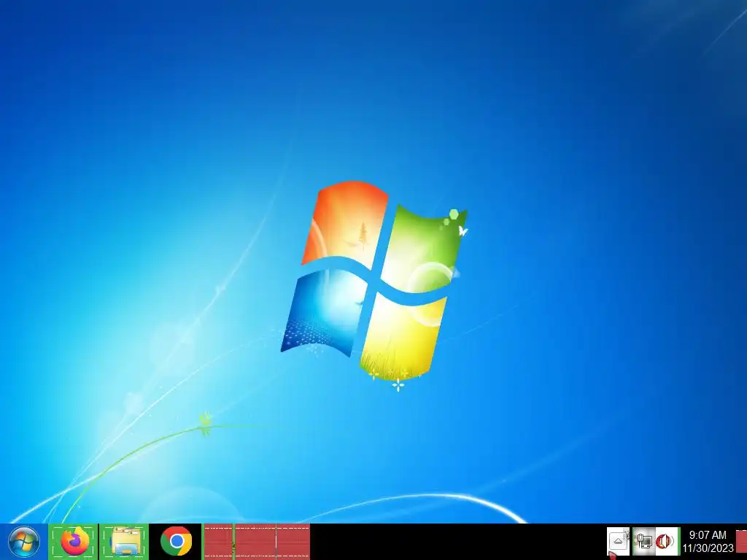Image resolution: width=747 pixels, height=560 pixels.
Task: Show hidden system tray icons
Action: pyautogui.click(x=618, y=542)
